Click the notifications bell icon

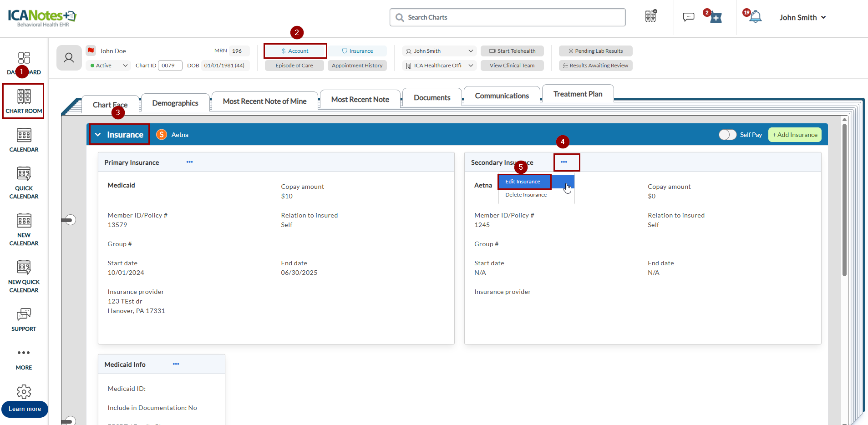coord(755,17)
